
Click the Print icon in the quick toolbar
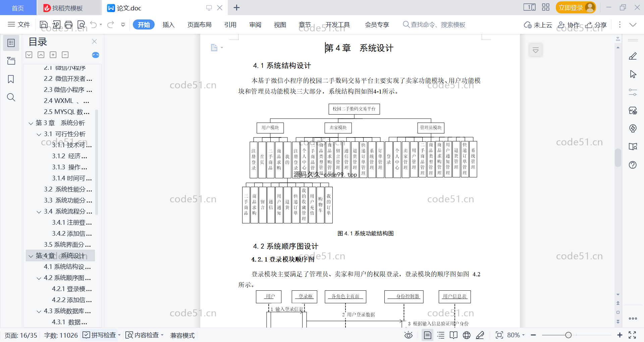pos(68,24)
